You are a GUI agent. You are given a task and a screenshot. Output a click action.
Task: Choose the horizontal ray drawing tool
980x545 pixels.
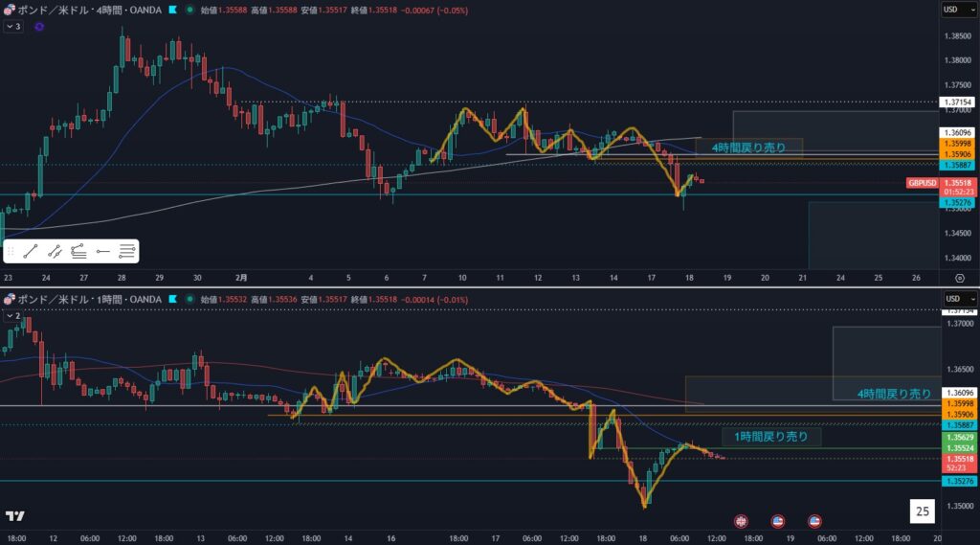[102, 251]
